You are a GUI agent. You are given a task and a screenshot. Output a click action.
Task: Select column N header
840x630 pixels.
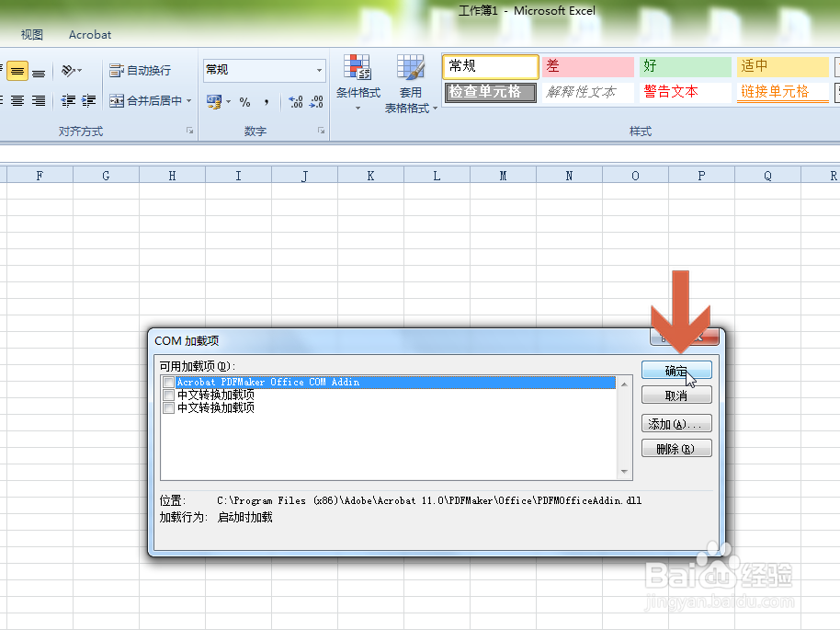click(x=569, y=176)
